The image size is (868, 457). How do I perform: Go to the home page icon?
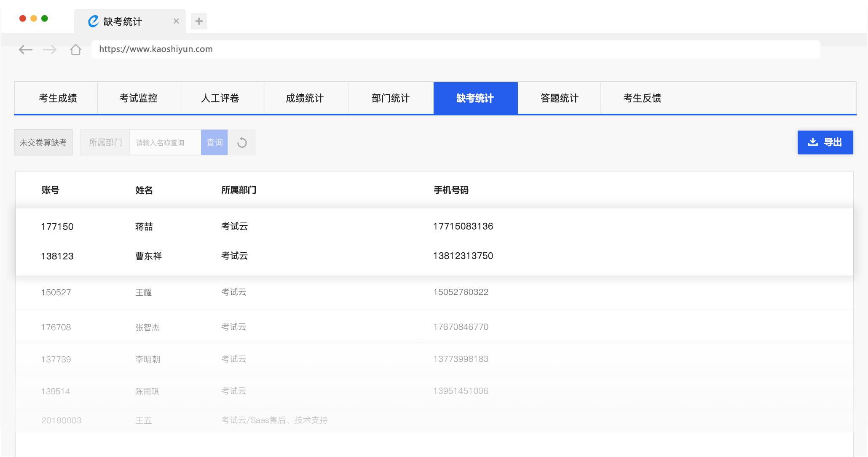click(x=76, y=50)
